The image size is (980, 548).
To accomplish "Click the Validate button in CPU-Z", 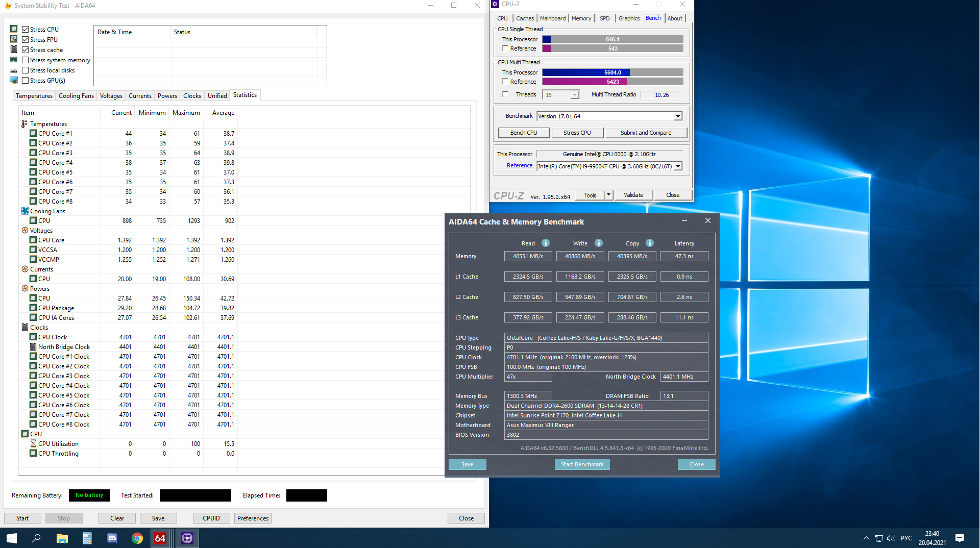I will [x=633, y=194].
